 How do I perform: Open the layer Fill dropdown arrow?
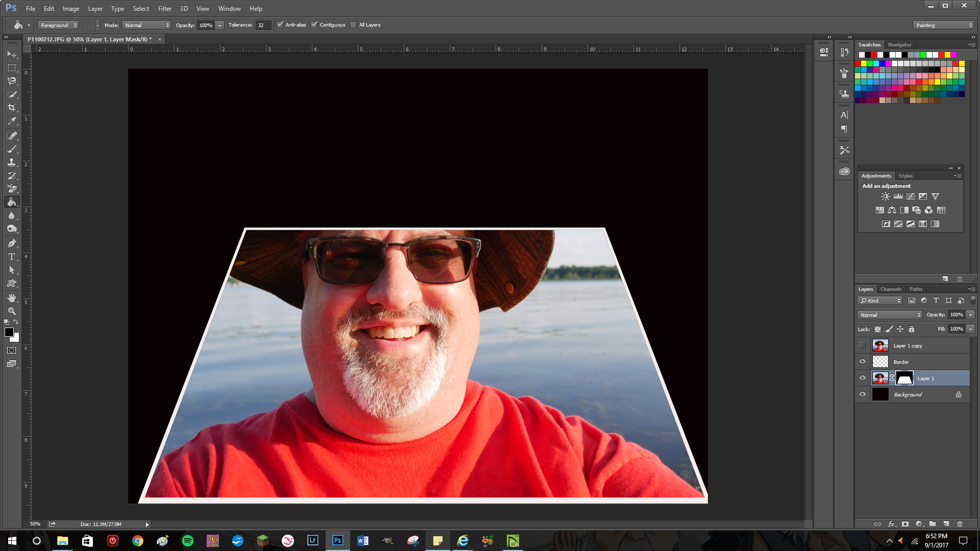tap(971, 329)
